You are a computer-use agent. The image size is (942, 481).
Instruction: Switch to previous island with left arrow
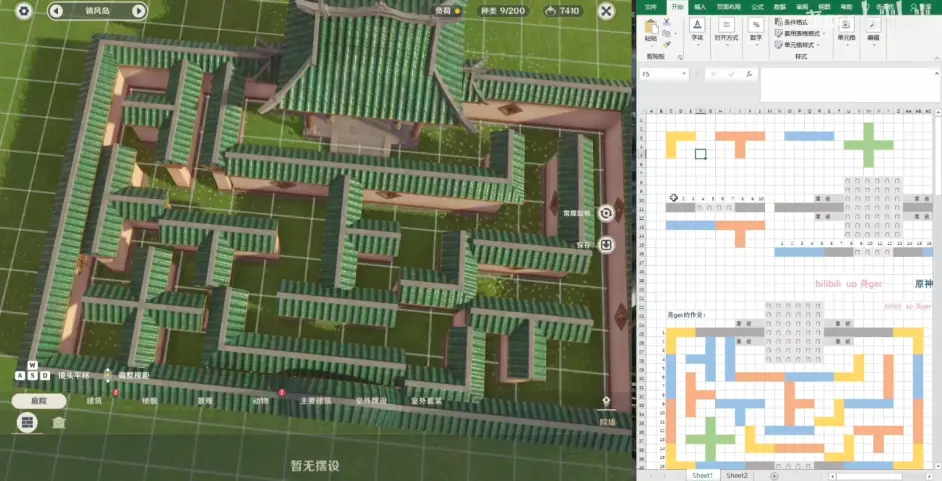click(x=56, y=11)
